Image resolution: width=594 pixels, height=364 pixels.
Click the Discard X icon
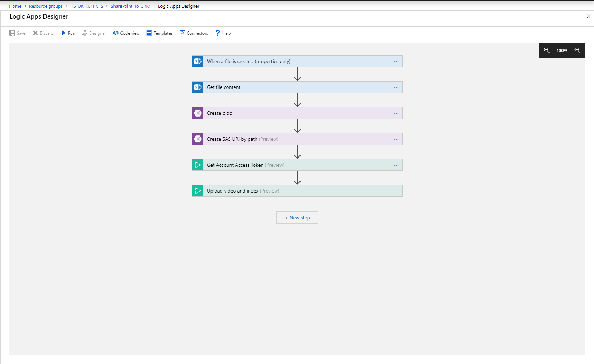tap(35, 33)
